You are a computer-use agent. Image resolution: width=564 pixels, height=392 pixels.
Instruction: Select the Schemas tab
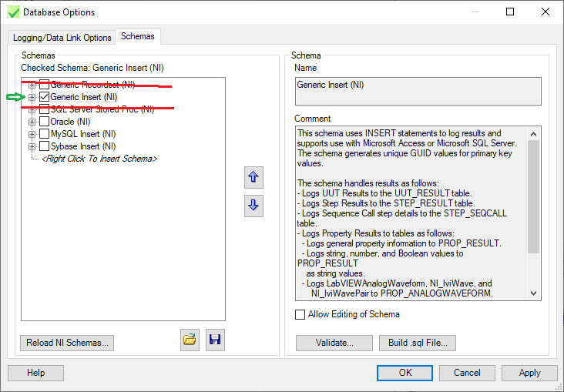pos(138,37)
